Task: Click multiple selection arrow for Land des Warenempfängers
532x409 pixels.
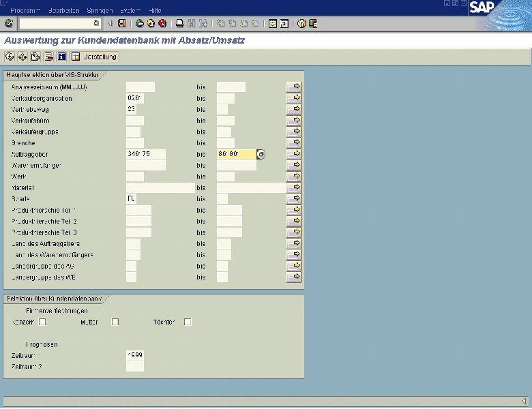Action: coord(294,255)
